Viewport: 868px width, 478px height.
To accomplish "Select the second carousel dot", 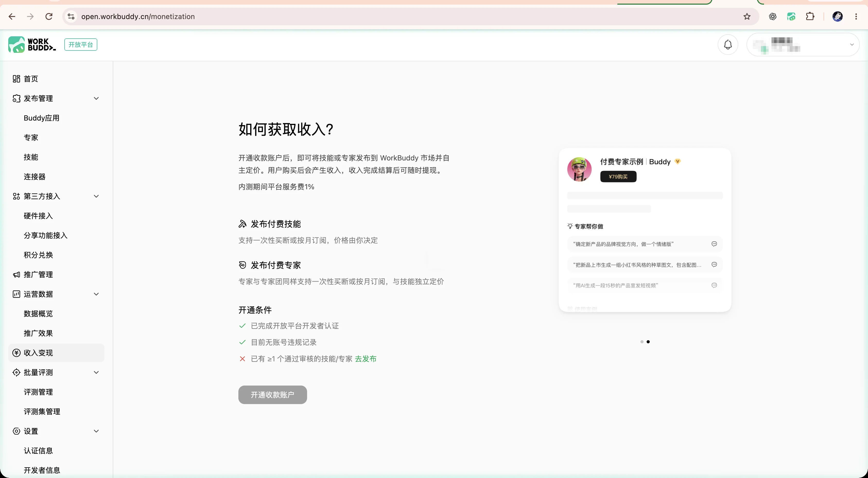I will click(x=648, y=342).
